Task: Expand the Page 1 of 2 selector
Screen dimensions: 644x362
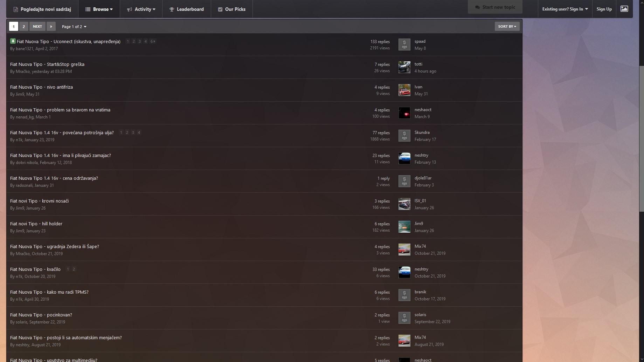Action: (x=74, y=27)
